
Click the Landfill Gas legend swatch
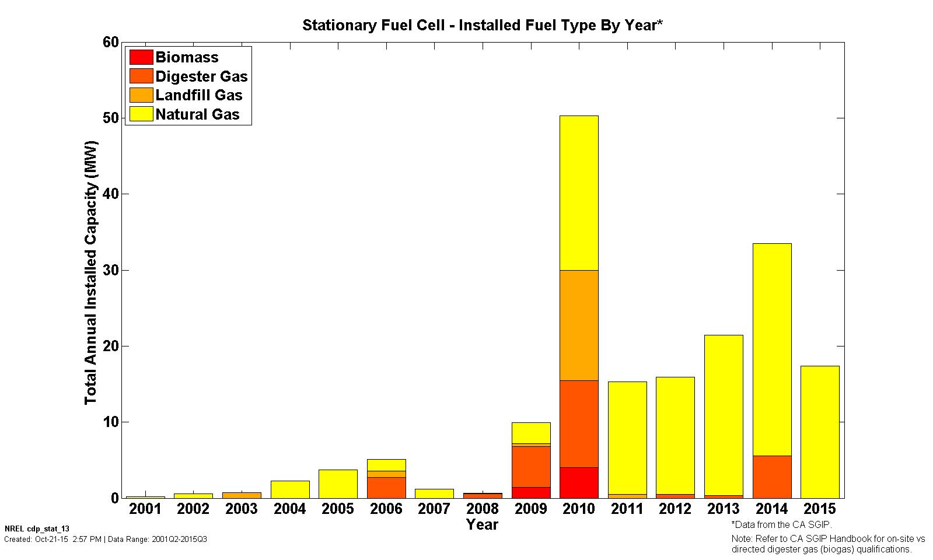(141, 95)
